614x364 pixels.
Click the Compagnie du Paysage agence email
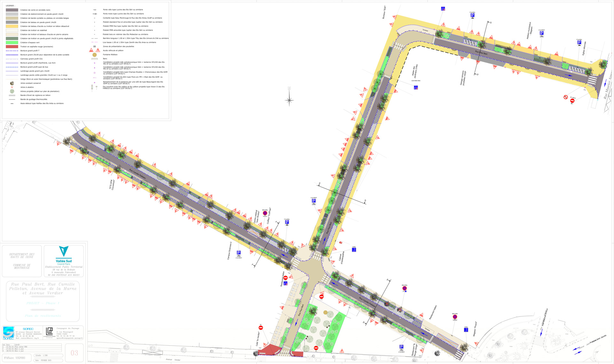point(69,338)
